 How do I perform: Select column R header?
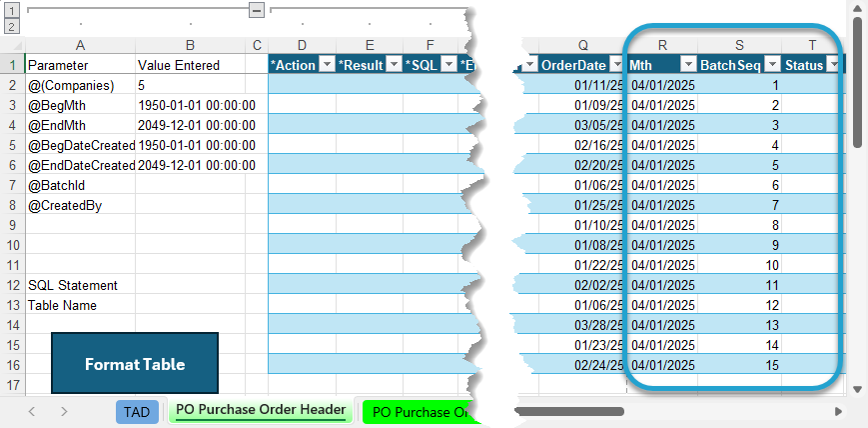(662, 45)
